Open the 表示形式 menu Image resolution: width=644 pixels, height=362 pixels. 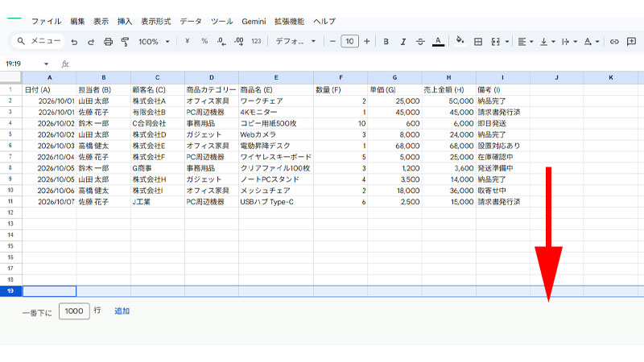coord(155,22)
